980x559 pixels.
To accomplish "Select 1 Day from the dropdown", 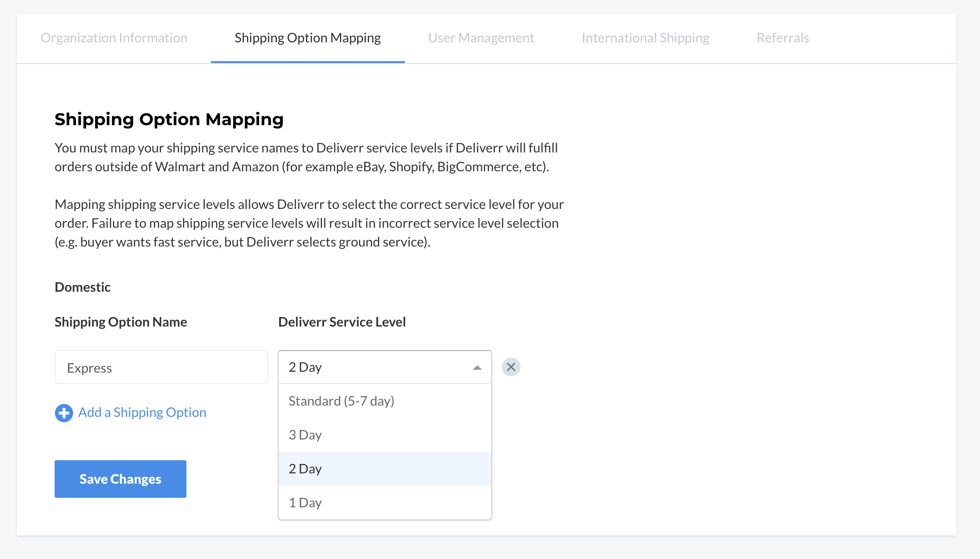I will coord(385,503).
